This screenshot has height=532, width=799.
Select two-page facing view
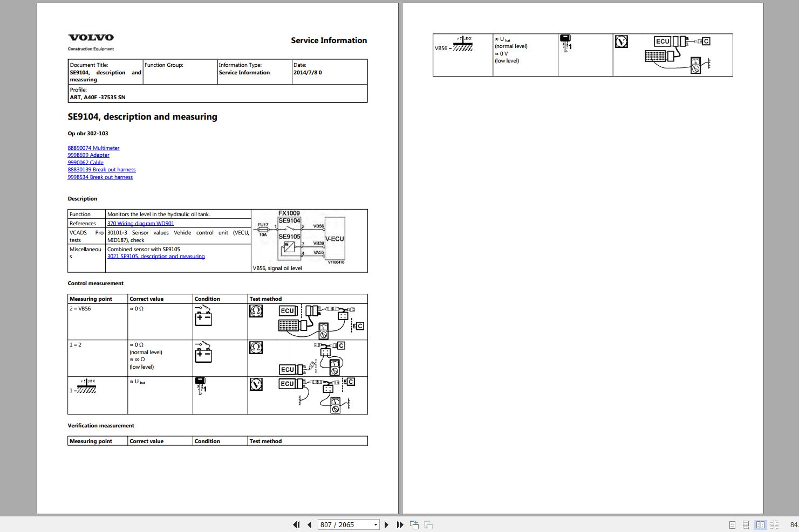(760, 524)
